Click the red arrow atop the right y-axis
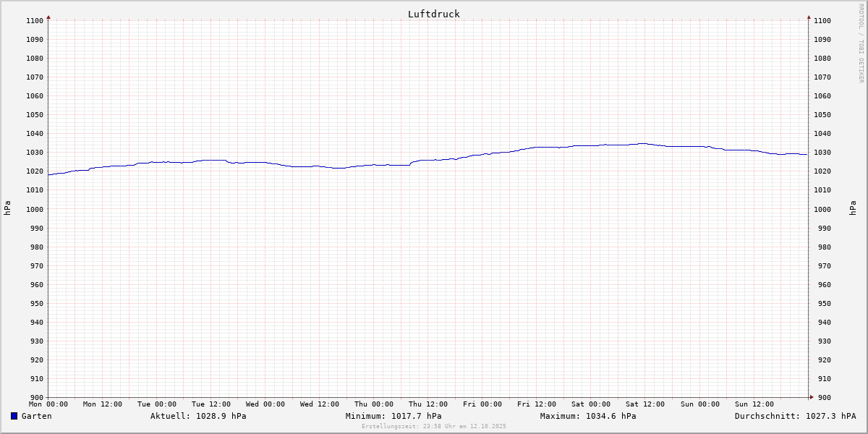The image size is (868, 434). pos(809,17)
